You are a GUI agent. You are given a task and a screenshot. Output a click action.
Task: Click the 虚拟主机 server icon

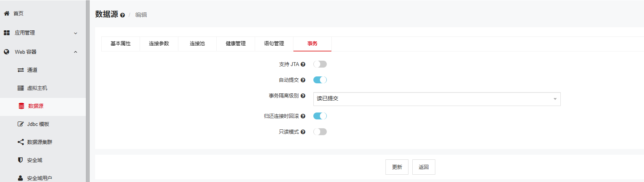pos(21,88)
